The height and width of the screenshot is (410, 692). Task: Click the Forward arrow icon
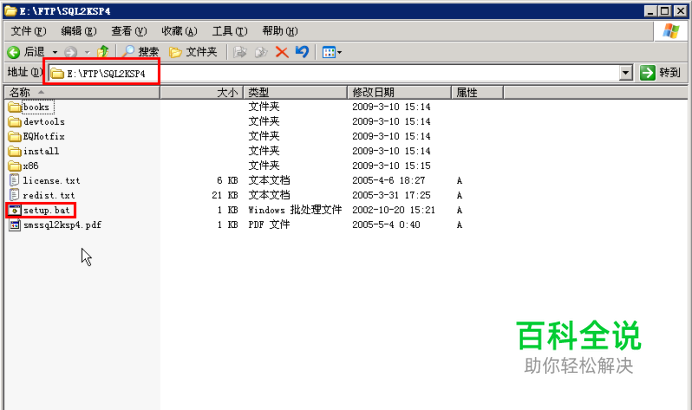click(71, 53)
